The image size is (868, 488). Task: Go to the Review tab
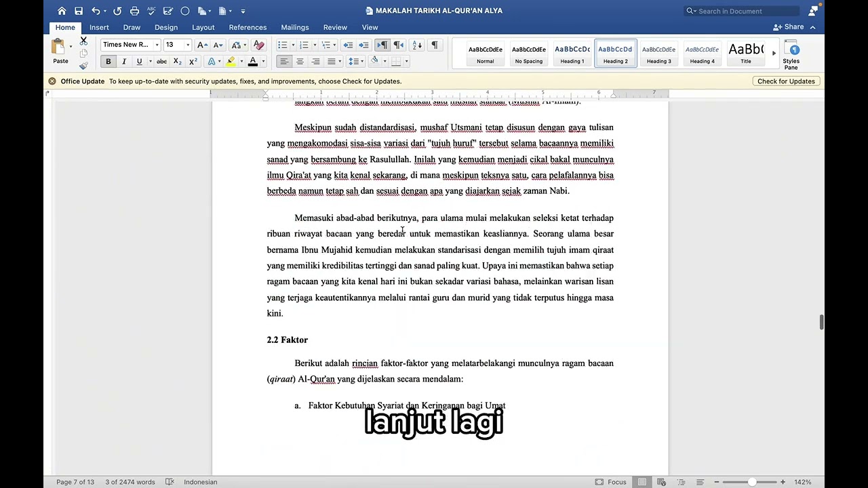point(335,27)
